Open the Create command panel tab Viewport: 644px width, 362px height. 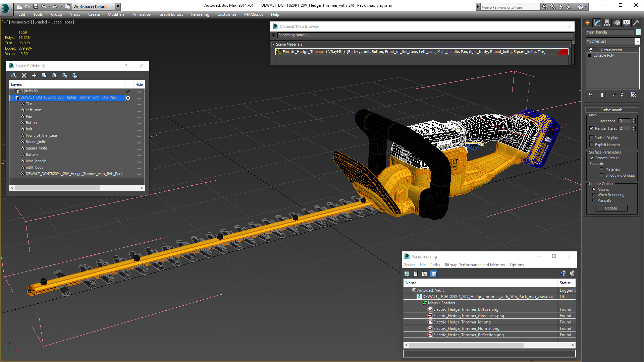[588, 23]
